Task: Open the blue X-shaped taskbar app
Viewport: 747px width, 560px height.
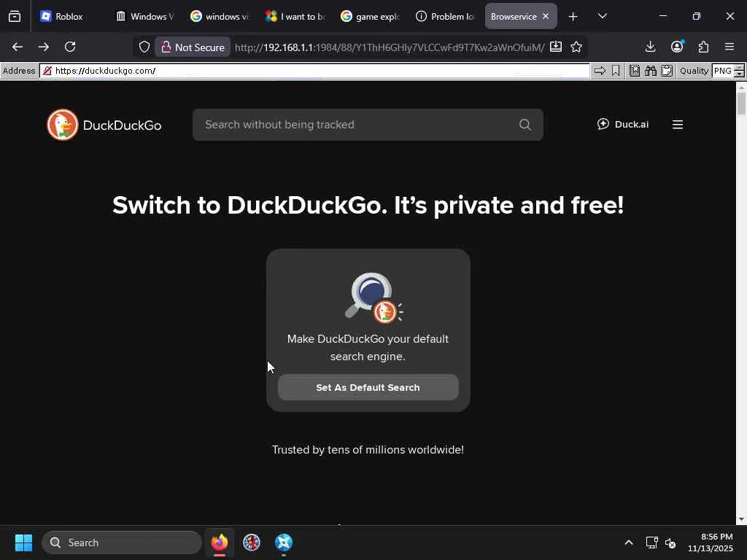Action: [x=284, y=542]
